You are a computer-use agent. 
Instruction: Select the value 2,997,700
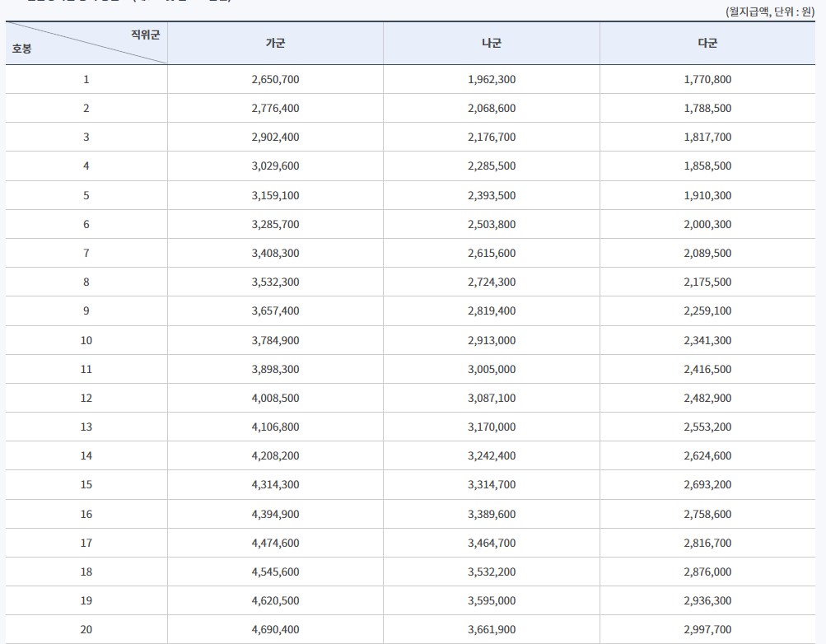coord(707,630)
